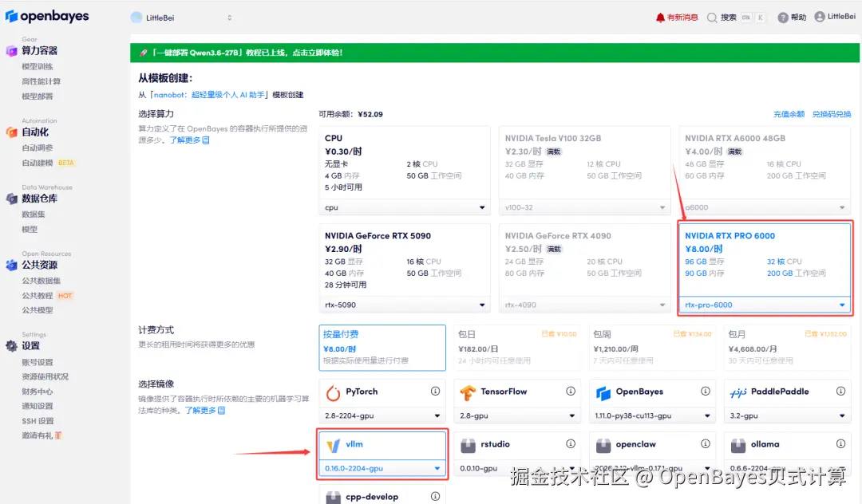
Task: Open vllm version dropdown 0.16.0-2204-gpu
Action: pyautogui.click(x=382, y=468)
